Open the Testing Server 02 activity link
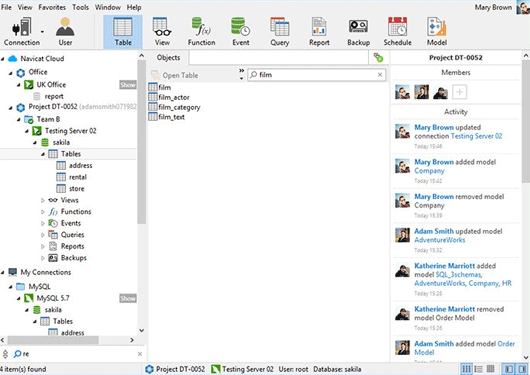530x375 pixels. (x=477, y=136)
